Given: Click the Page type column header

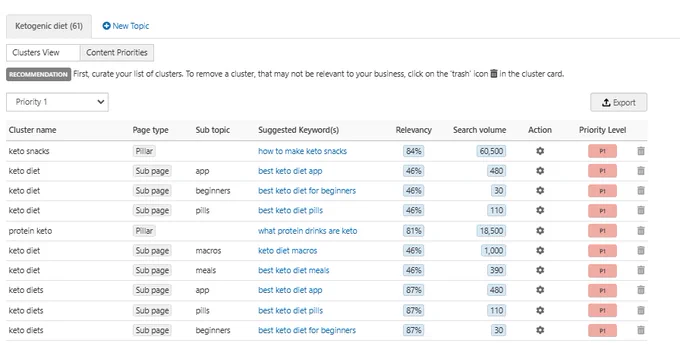Looking at the screenshot, I should [x=150, y=130].
